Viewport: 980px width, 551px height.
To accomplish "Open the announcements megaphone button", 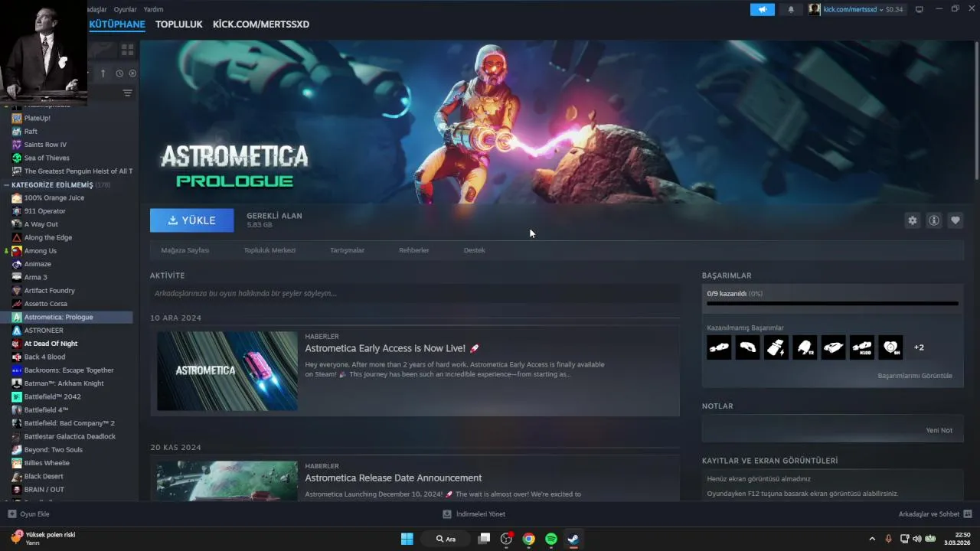I will tap(763, 9).
